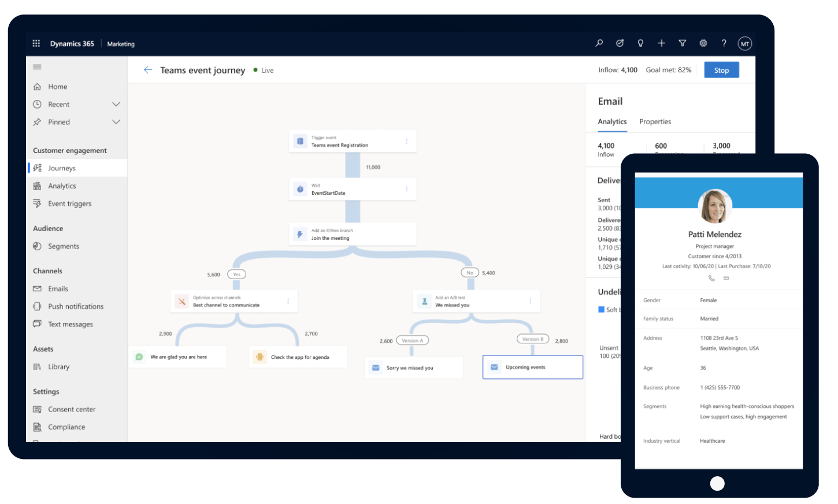The height and width of the screenshot is (504, 838).
Task: Click the Live status indicator
Action: tap(264, 71)
